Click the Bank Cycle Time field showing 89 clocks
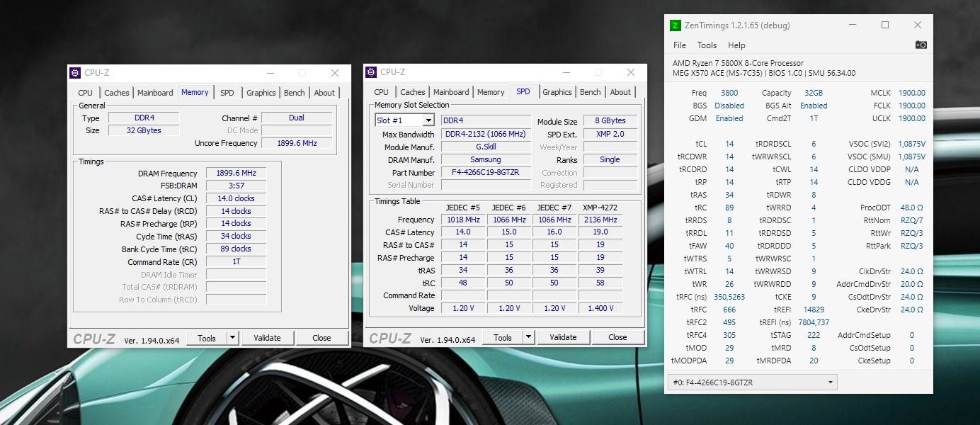Screen dimensions: 980x425 point(237,249)
